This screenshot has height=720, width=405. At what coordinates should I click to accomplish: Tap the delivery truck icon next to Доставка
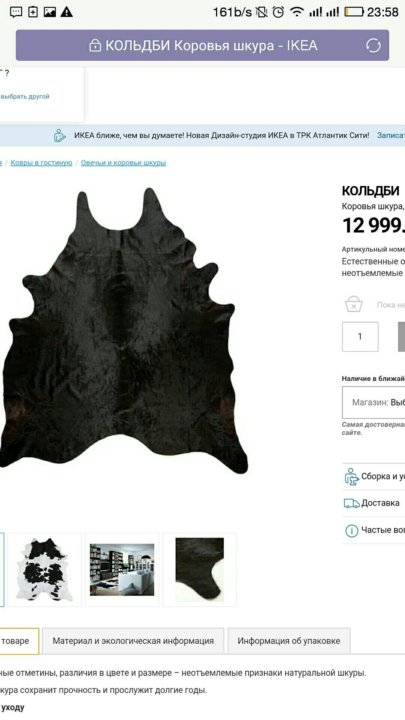pos(352,504)
